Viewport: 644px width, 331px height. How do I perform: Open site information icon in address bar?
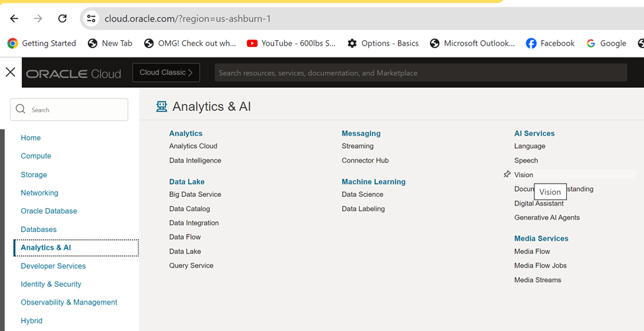pyautogui.click(x=91, y=18)
